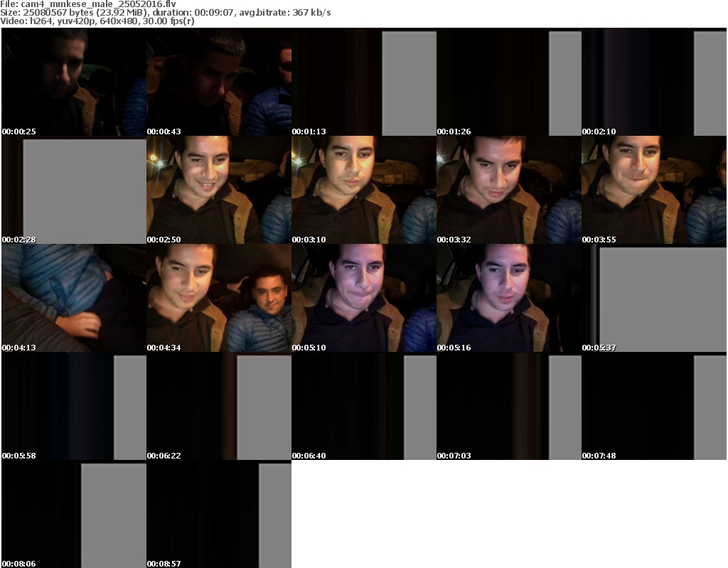Viewport: 728px width, 568px height.
Task: Choose the thumbnail at 00:06:40
Action: click(x=364, y=406)
